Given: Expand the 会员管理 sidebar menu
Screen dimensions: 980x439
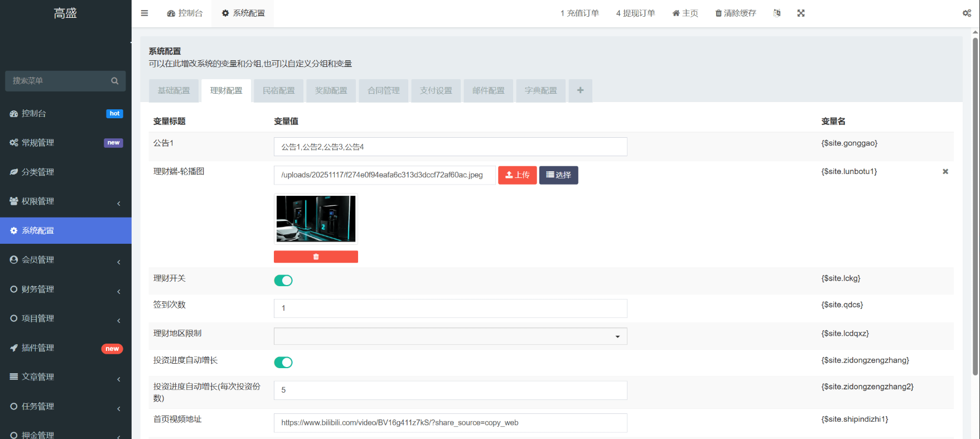Looking at the screenshot, I should 65,260.
